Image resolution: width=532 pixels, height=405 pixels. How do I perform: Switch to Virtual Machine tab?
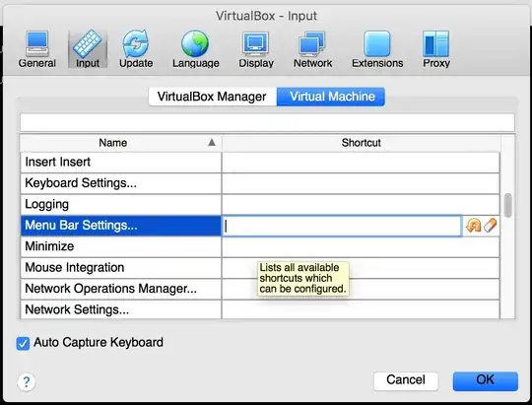point(331,97)
